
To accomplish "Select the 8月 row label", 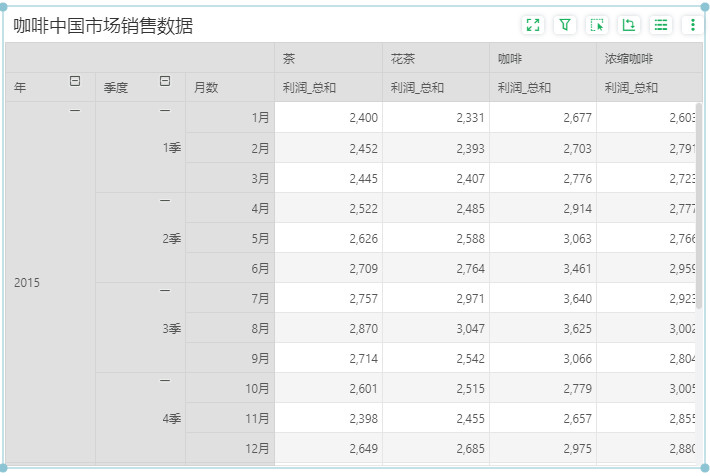I will (230, 328).
